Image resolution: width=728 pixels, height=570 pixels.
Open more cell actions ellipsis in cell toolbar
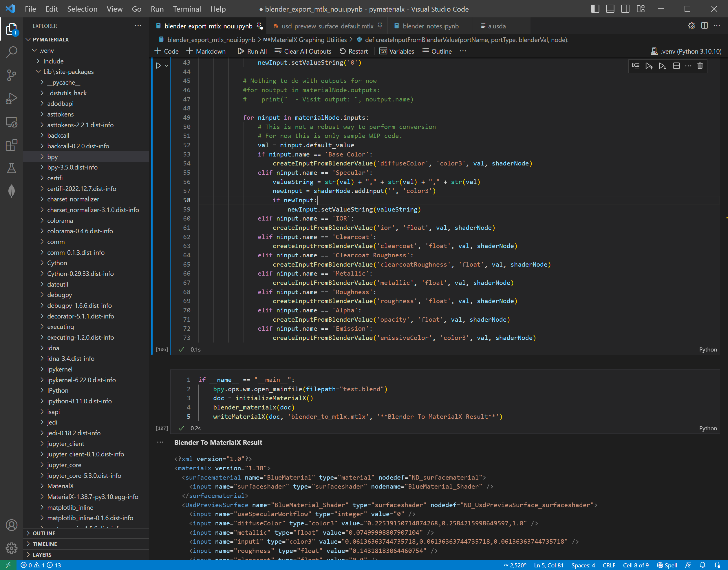[688, 66]
